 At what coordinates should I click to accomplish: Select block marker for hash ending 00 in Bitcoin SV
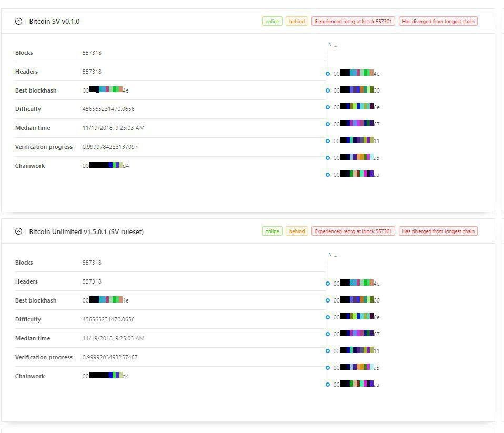[x=328, y=90]
